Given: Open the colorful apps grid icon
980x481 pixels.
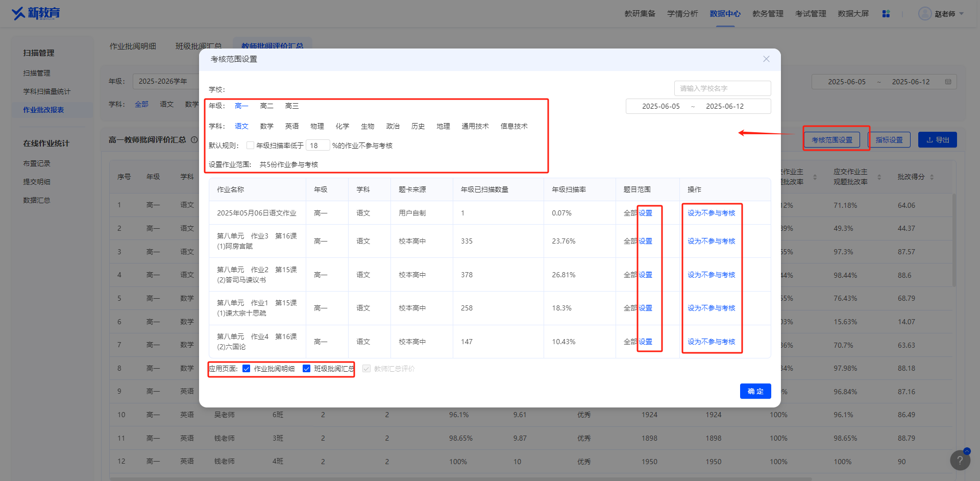Looking at the screenshot, I should click(886, 14).
